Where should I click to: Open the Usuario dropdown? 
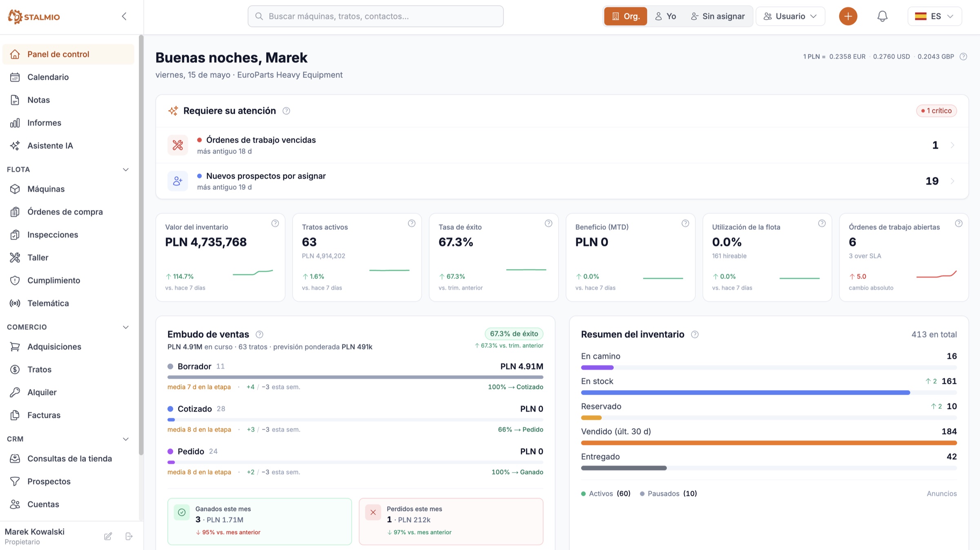coord(790,16)
